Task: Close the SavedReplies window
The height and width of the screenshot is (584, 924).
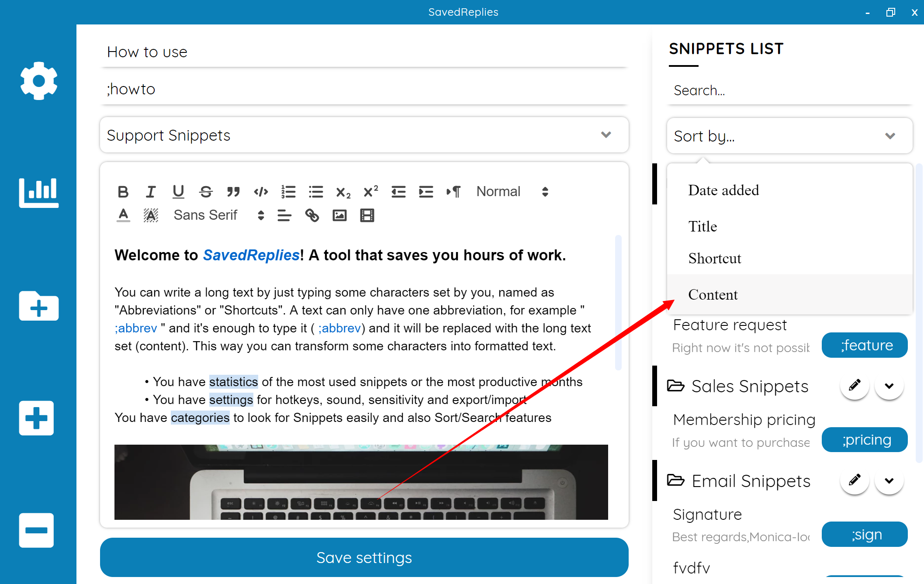Action: (914, 12)
